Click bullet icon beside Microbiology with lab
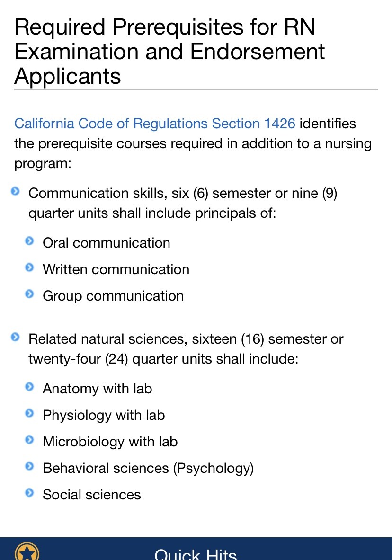The image size is (392, 560). [x=30, y=440]
